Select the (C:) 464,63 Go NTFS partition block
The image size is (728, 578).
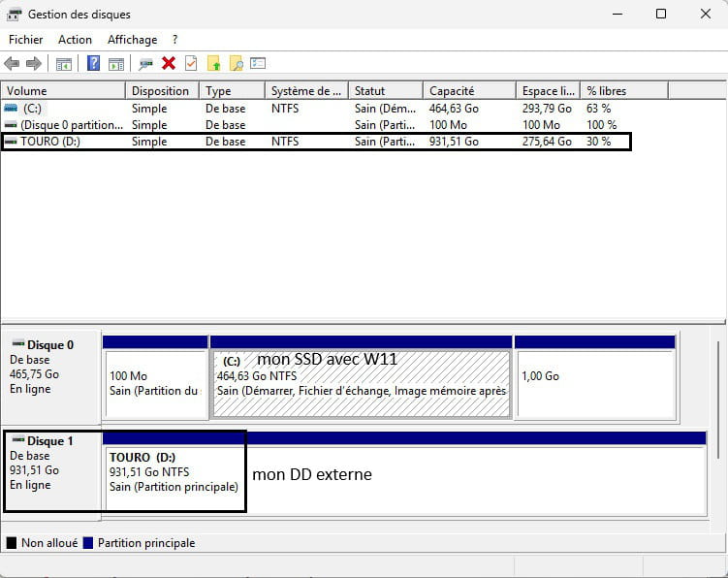pos(361,383)
